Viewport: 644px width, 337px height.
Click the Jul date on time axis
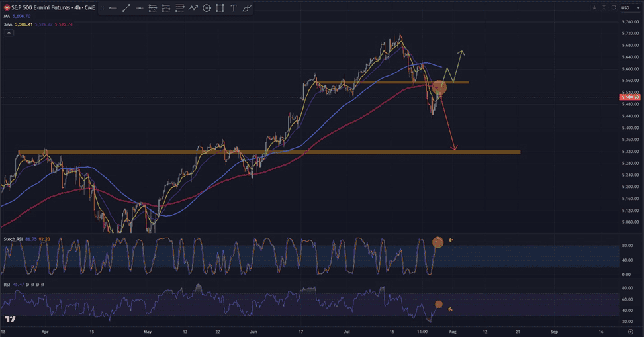347,332
